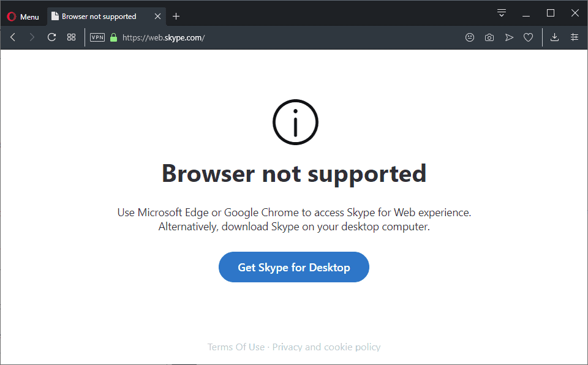Open Downloads with the download icon
588x365 pixels.
tap(554, 37)
